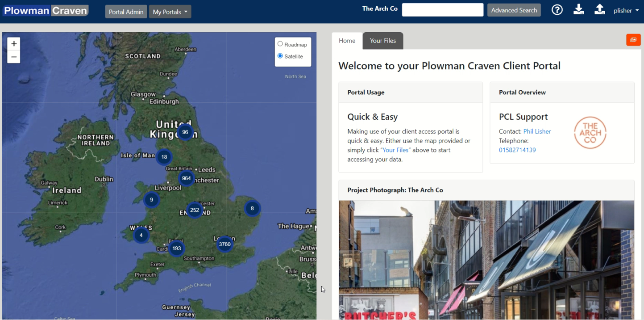
Task: Open the Phil Lisher contact link
Action: click(537, 131)
